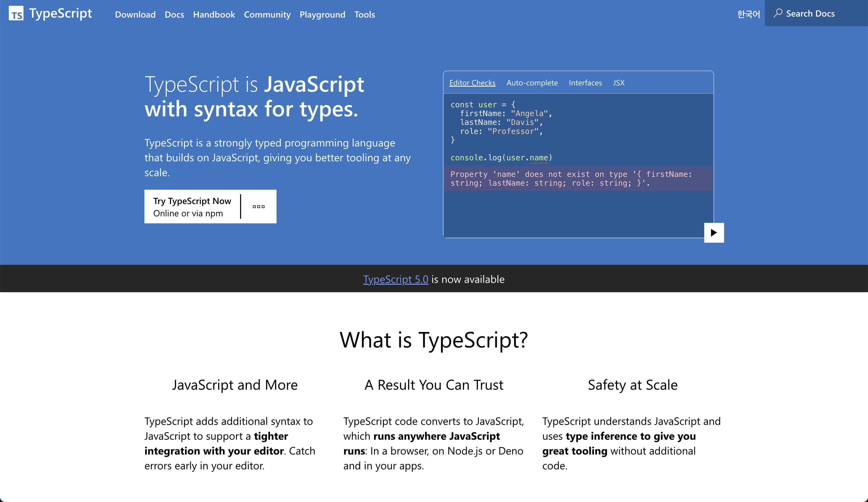
Task: Open the TypeScript 5.0 announcement link
Action: (x=396, y=279)
